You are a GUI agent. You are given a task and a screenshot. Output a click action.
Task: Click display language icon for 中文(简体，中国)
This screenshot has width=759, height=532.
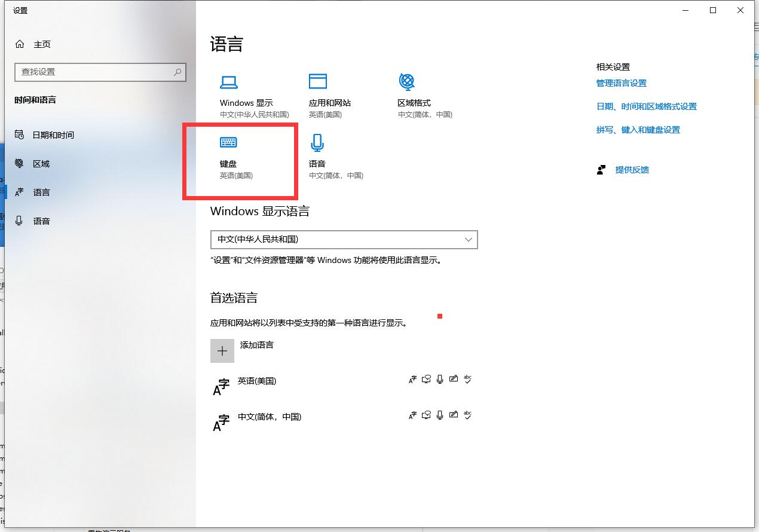(x=412, y=415)
